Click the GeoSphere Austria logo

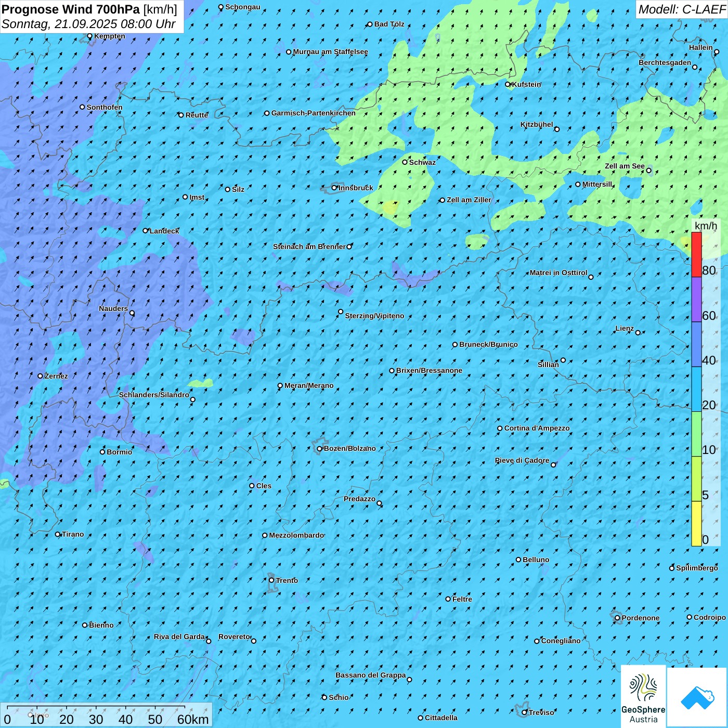pyautogui.click(x=643, y=697)
